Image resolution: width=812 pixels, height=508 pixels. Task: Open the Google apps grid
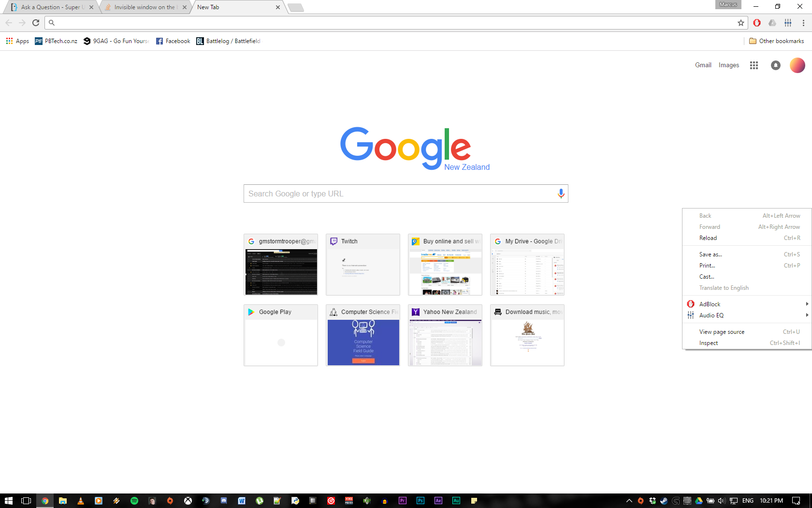(x=754, y=65)
